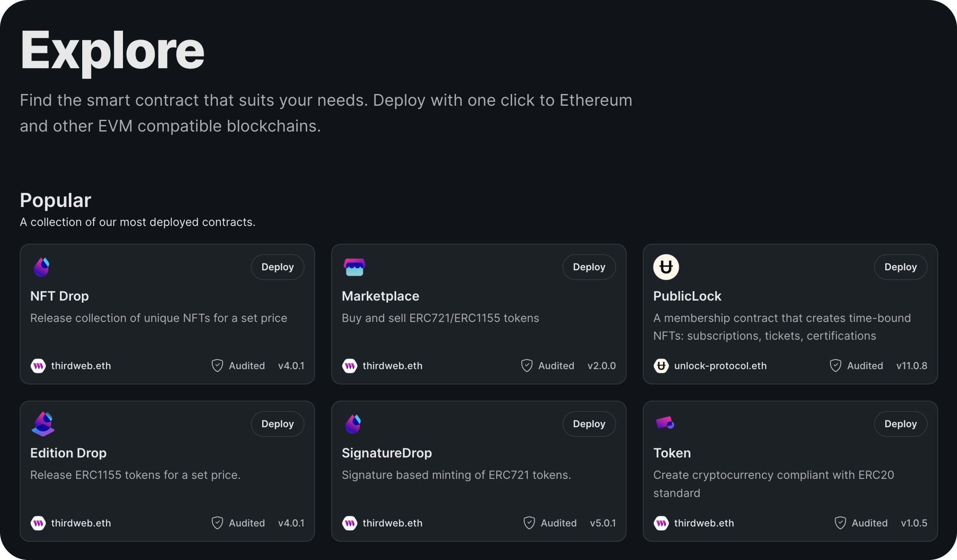Deploy the SignatureDrop contract

(589, 424)
